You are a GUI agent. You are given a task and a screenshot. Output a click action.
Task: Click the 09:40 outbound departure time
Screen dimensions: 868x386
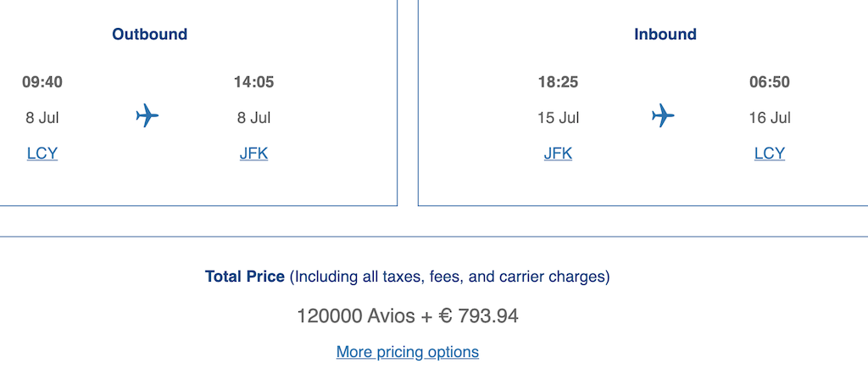coord(42,82)
